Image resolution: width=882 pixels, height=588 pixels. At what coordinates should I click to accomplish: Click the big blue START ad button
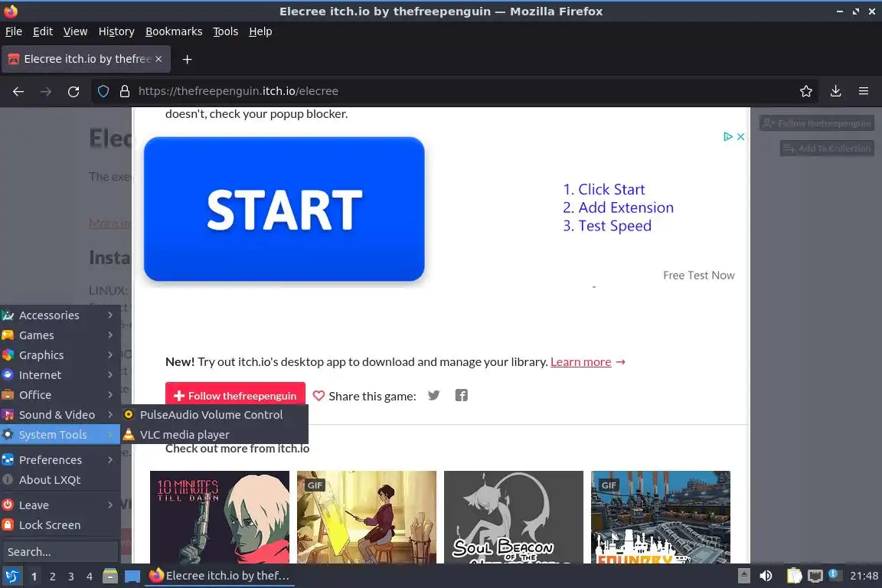click(284, 209)
